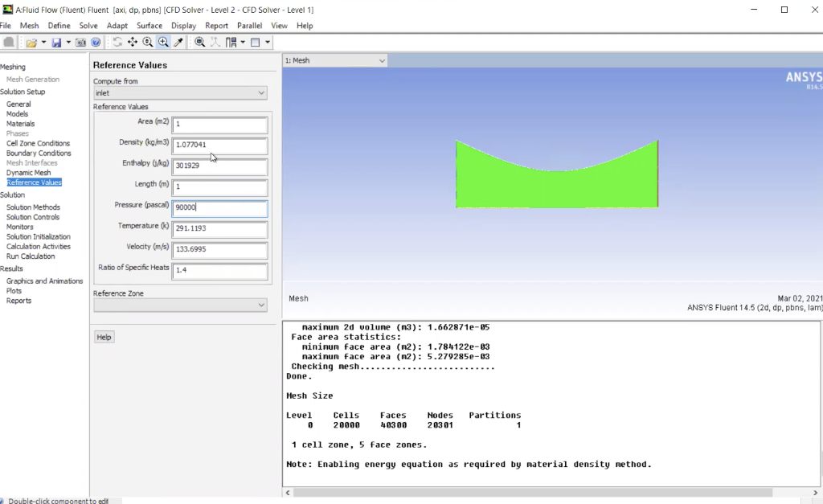The height and width of the screenshot is (504, 823).
Task: Select Reports in the tree
Action: click(x=18, y=301)
